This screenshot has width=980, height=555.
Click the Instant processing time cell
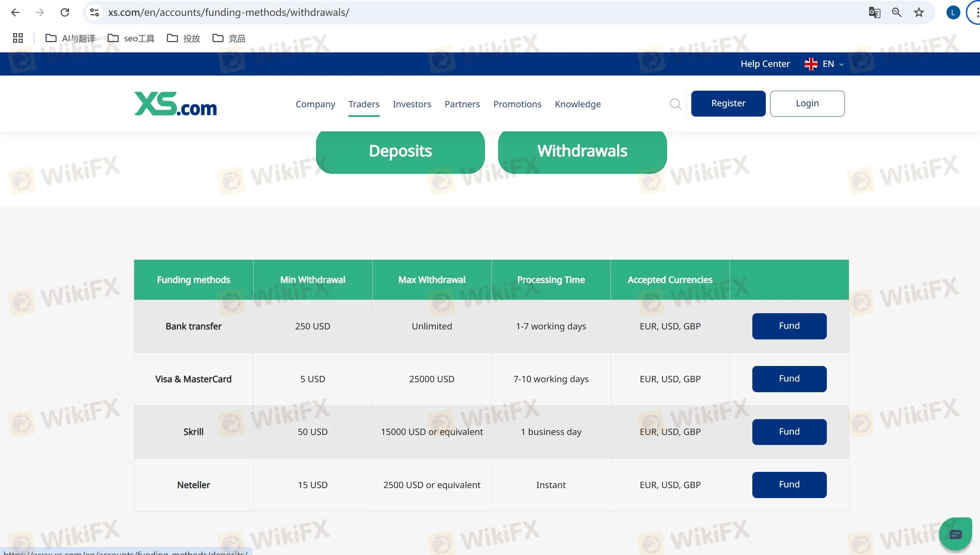[x=551, y=485]
